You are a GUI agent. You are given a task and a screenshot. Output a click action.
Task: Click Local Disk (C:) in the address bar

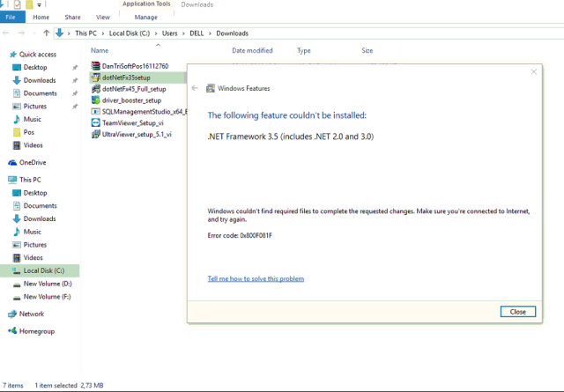(x=130, y=33)
